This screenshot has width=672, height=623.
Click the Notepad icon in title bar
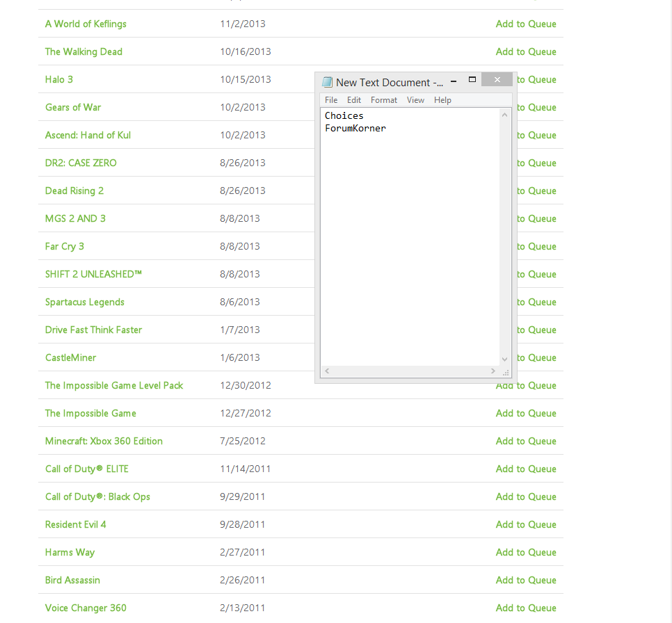328,82
